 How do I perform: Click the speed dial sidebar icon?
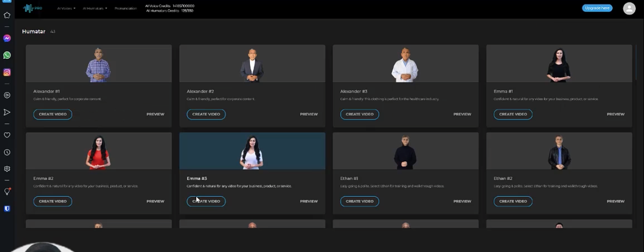(x=7, y=15)
